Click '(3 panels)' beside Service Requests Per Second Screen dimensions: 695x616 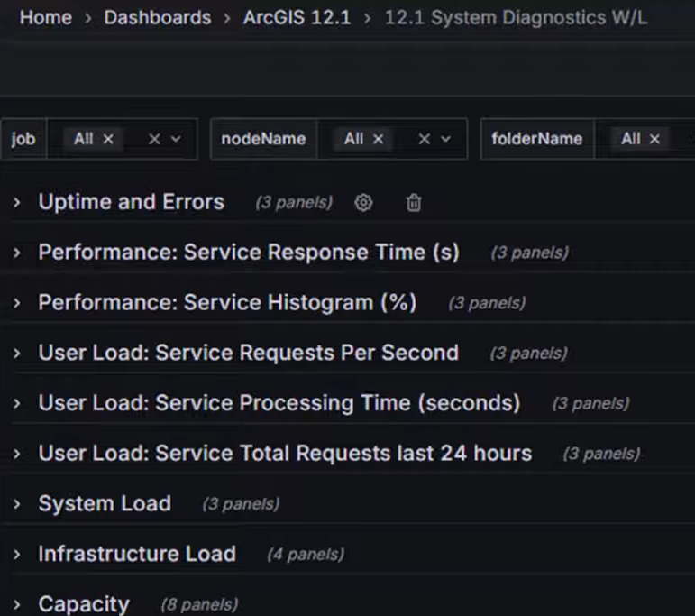[529, 354]
